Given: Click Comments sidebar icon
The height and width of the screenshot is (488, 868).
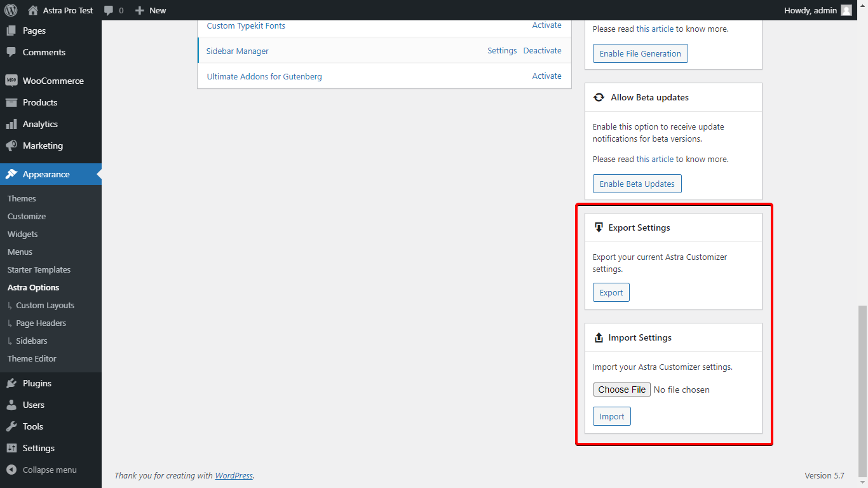Looking at the screenshot, I should point(11,52).
